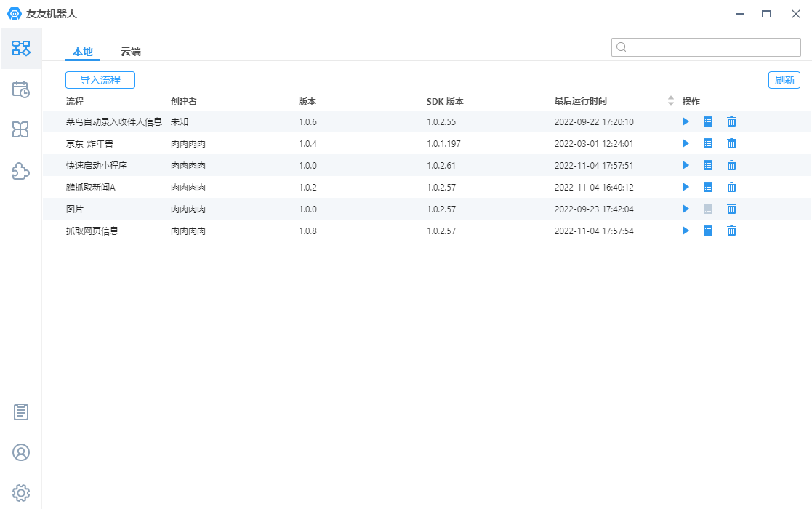Open the puzzle-piece plugins icon
Image resolution: width=812 pixels, height=509 pixels.
click(x=21, y=171)
